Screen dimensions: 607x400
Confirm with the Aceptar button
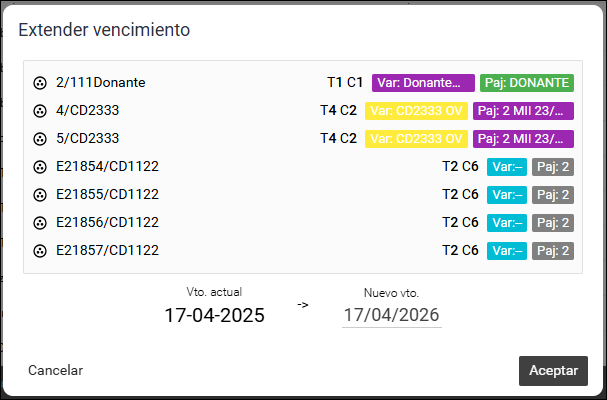coord(553,371)
